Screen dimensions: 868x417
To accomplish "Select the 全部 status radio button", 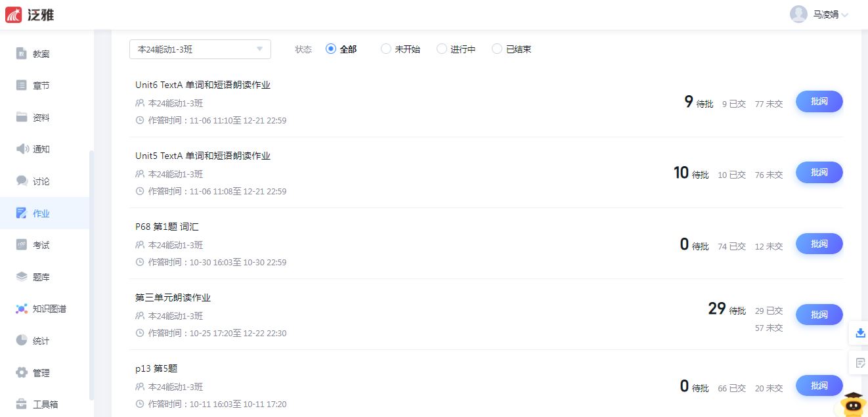I will (331, 49).
